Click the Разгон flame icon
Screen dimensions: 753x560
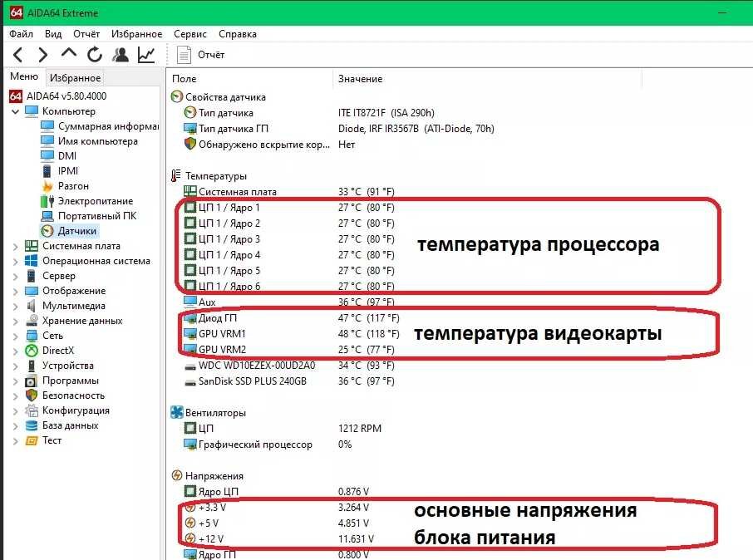click(47, 186)
